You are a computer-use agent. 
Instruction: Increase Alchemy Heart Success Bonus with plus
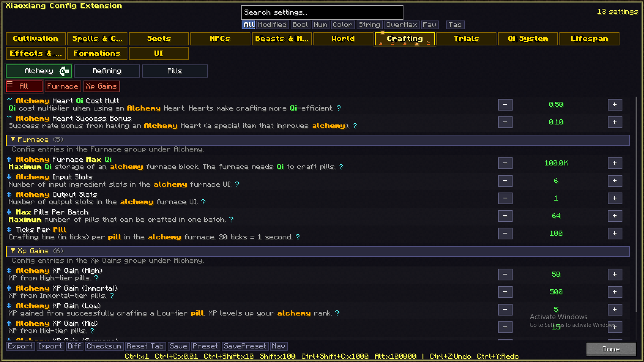pyautogui.click(x=615, y=122)
